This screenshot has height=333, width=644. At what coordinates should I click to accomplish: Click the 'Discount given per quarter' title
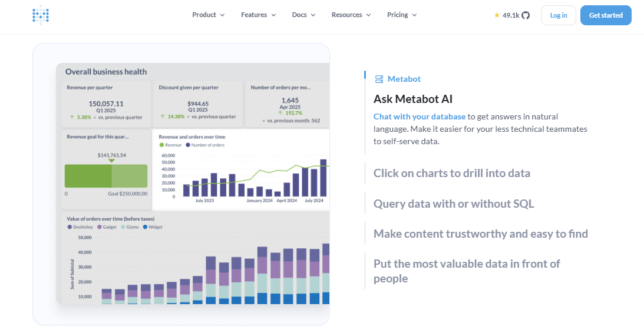tap(189, 87)
